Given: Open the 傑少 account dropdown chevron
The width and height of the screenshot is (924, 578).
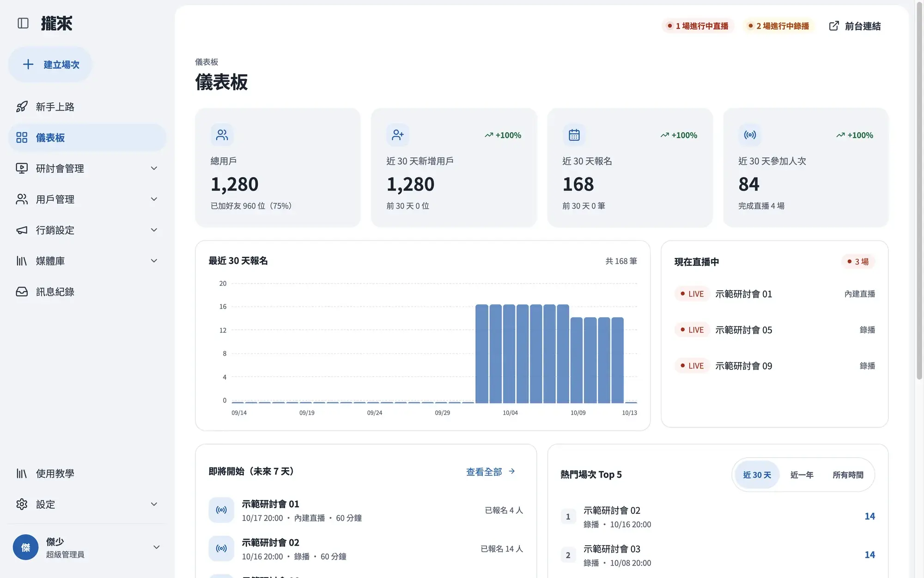Looking at the screenshot, I should coord(157,547).
